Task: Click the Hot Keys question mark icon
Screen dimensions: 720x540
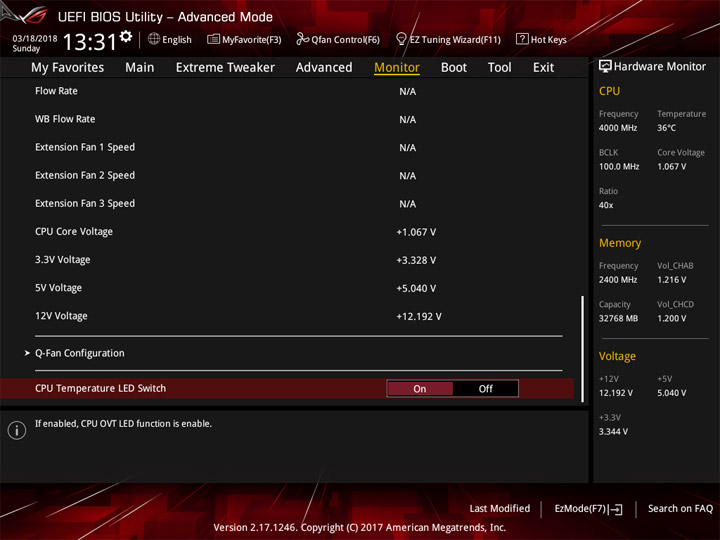Action: pos(522,39)
